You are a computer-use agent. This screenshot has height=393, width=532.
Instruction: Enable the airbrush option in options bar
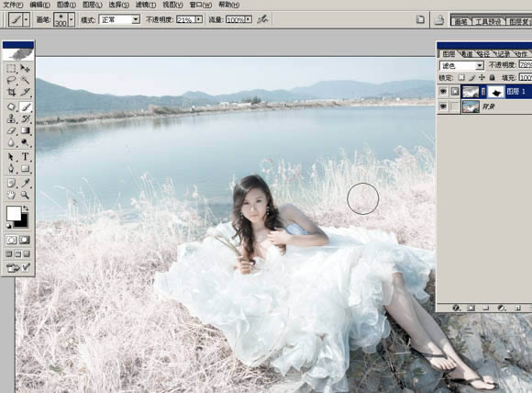click(x=262, y=19)
